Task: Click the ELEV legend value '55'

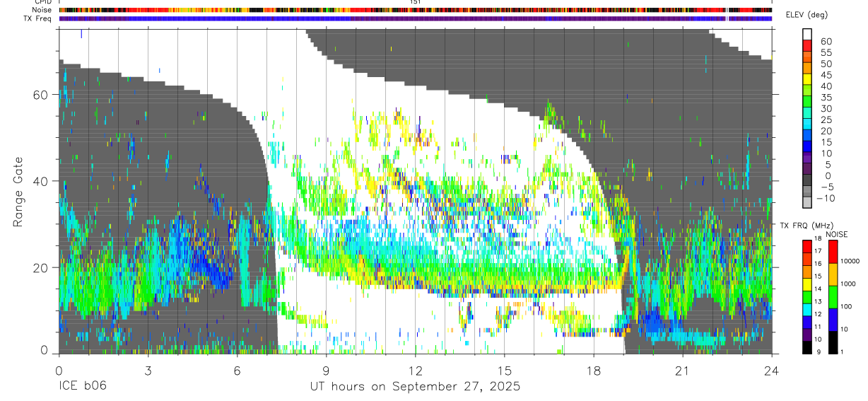Action: click(x=826, y=52)
